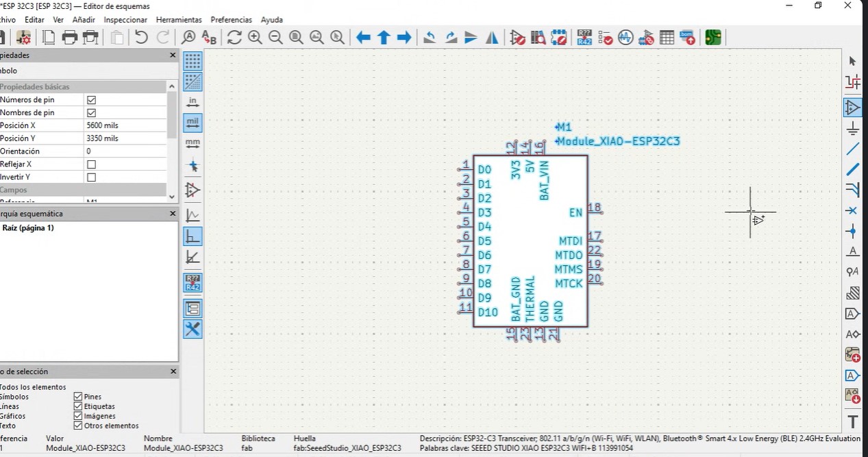Open the Symbol Editor icon
This screenshot has width=868, height=457.
click(517, 38)
